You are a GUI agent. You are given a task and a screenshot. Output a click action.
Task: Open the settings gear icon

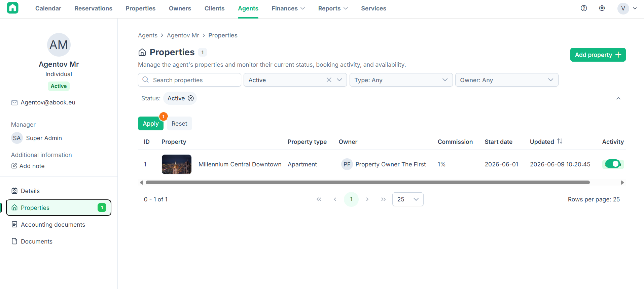click(x=602, y=8)
